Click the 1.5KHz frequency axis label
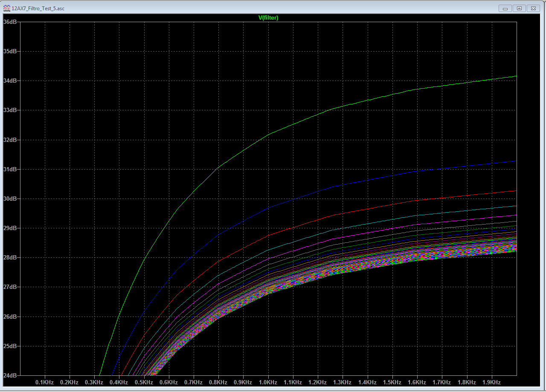546x392 pixels. pos(392,383)
